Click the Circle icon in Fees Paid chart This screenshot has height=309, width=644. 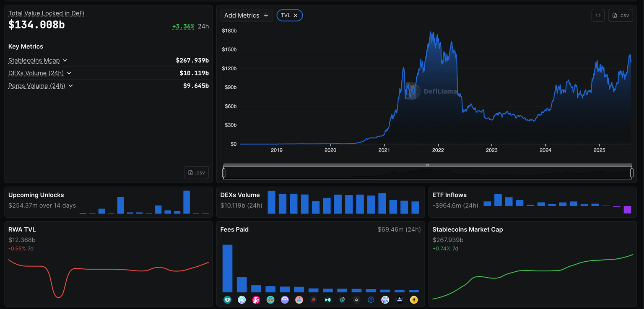point(242,300)
